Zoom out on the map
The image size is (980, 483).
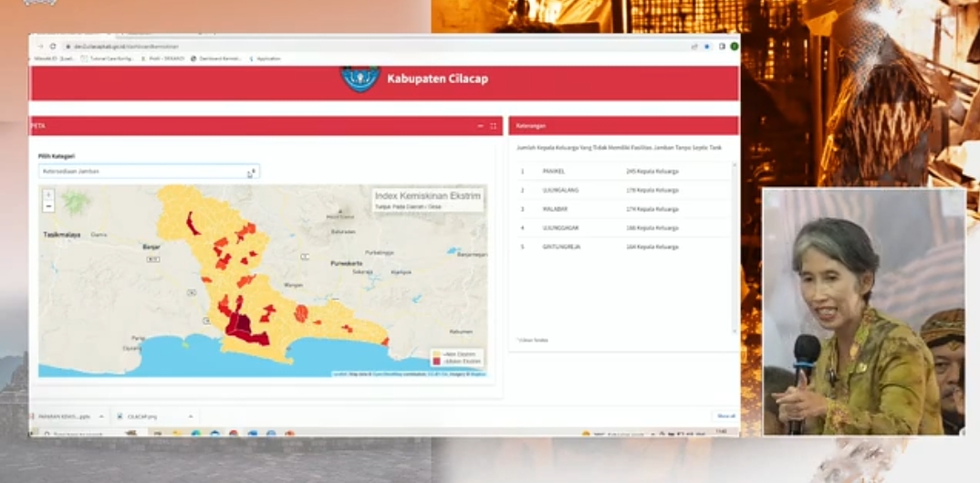[x=48, y=206]
